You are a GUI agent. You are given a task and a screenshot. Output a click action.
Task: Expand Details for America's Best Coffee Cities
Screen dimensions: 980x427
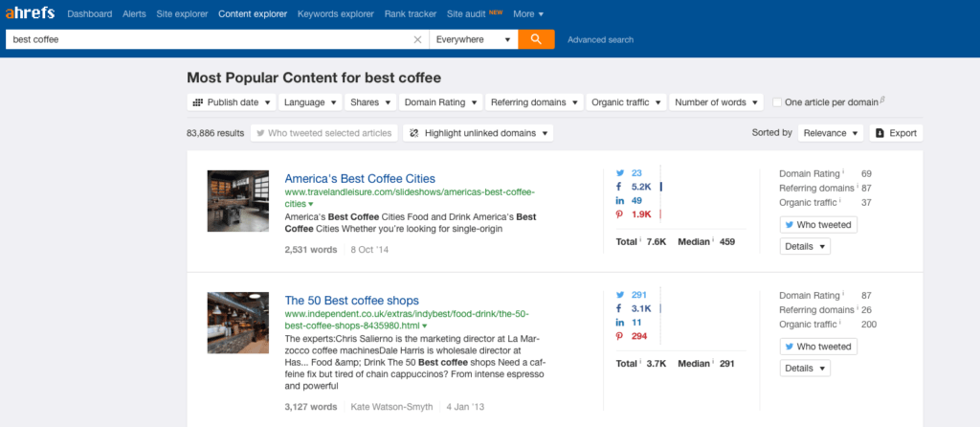[x=805, y=246]
